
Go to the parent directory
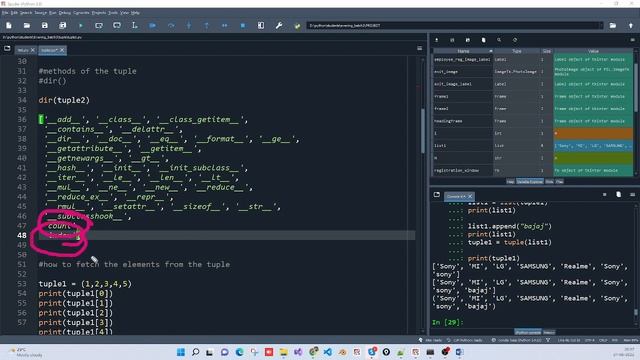point(631,25)
